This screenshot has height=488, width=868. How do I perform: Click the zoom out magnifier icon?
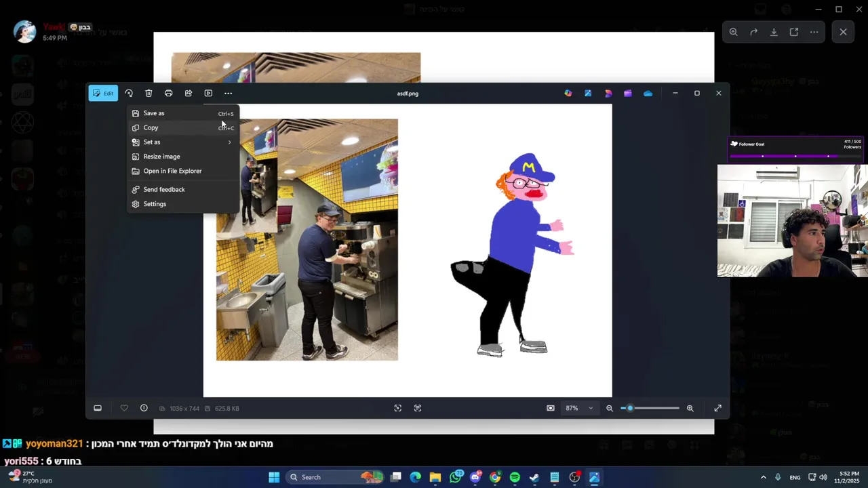pos(610,408)
